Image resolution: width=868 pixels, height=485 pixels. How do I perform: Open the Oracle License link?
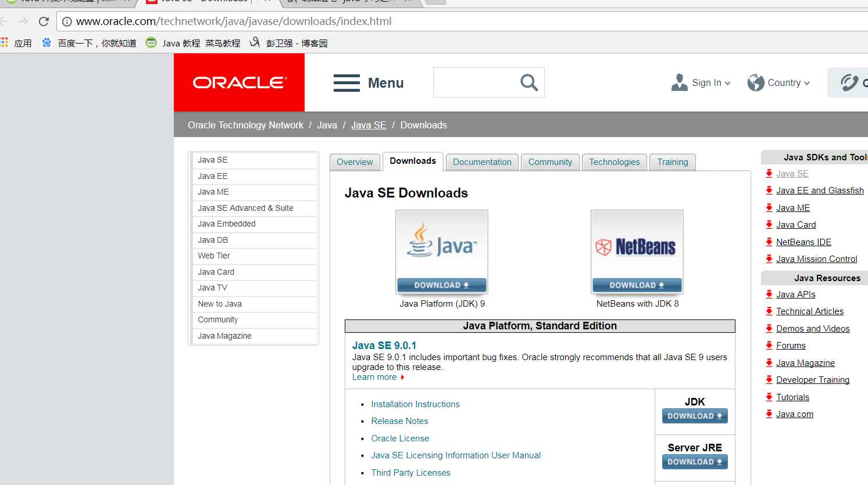(400, 439)
